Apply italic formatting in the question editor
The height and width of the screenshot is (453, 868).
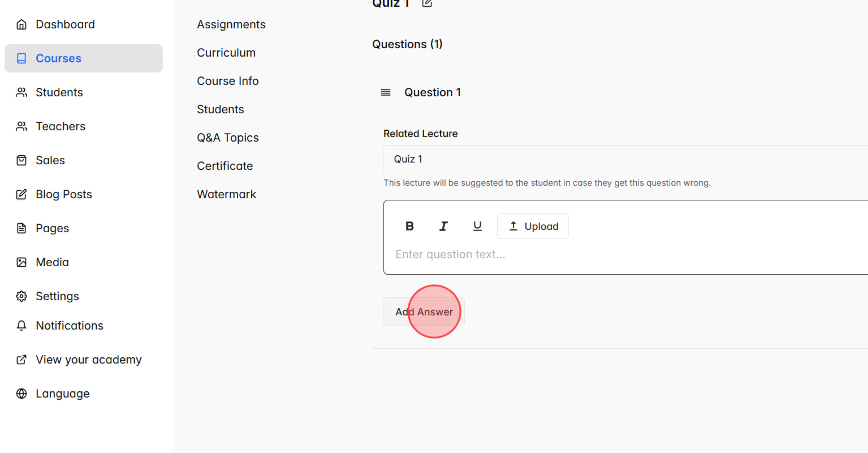click(x=443, y=226)
